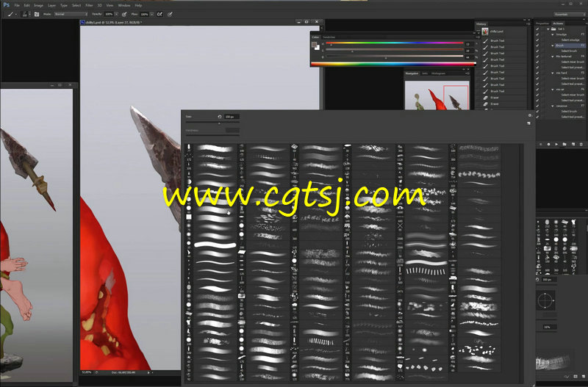Open brush preset picker gear menu

[x=529, y=115]
